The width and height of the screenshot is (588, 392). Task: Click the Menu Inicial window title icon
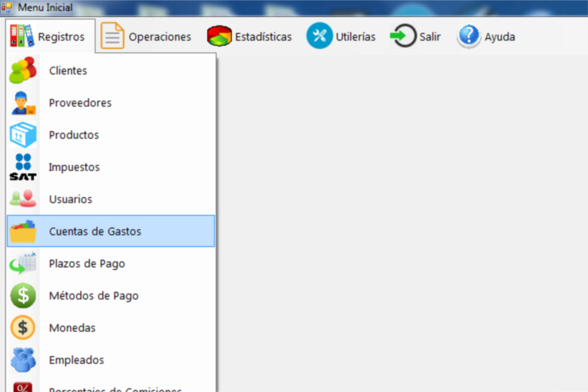(x=7, y=8)
